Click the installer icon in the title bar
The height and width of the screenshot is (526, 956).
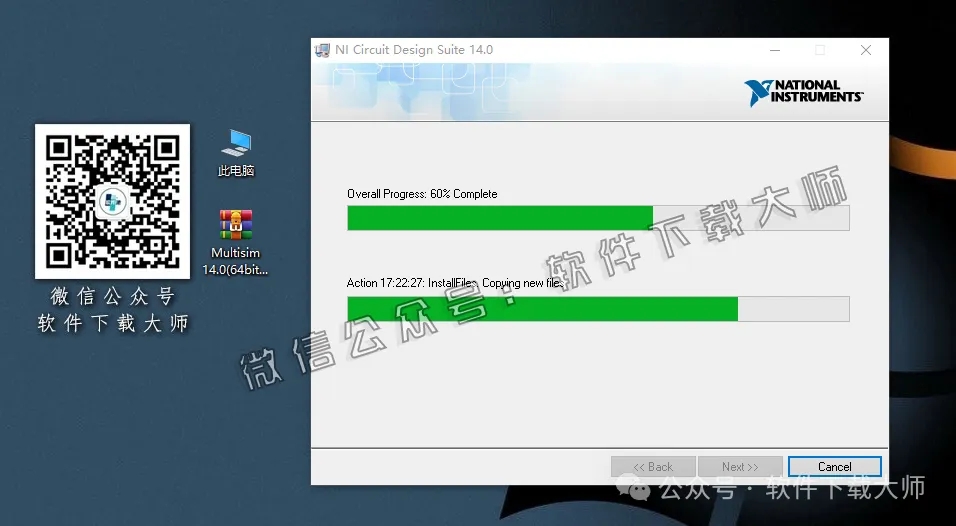coord(323,50)
